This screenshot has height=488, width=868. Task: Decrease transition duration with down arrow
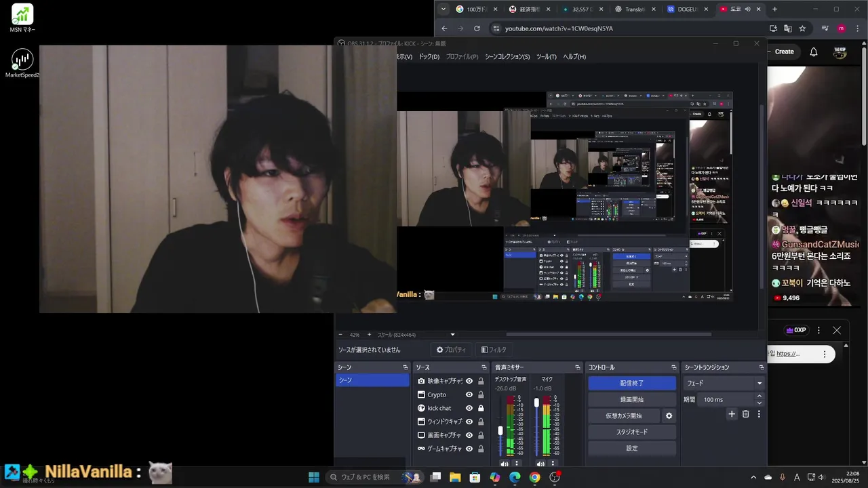click(x=759, y=403)
